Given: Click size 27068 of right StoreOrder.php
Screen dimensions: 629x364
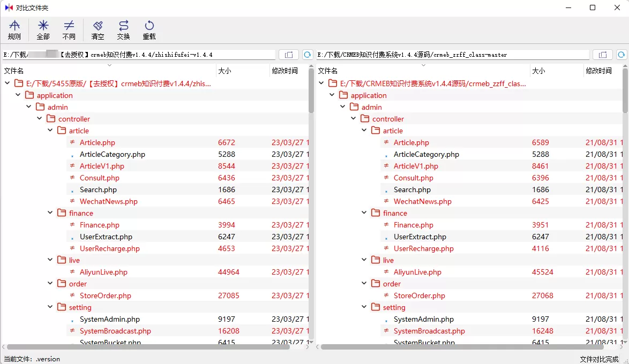Looking at the screenshot, I should [x=543, y=295].
